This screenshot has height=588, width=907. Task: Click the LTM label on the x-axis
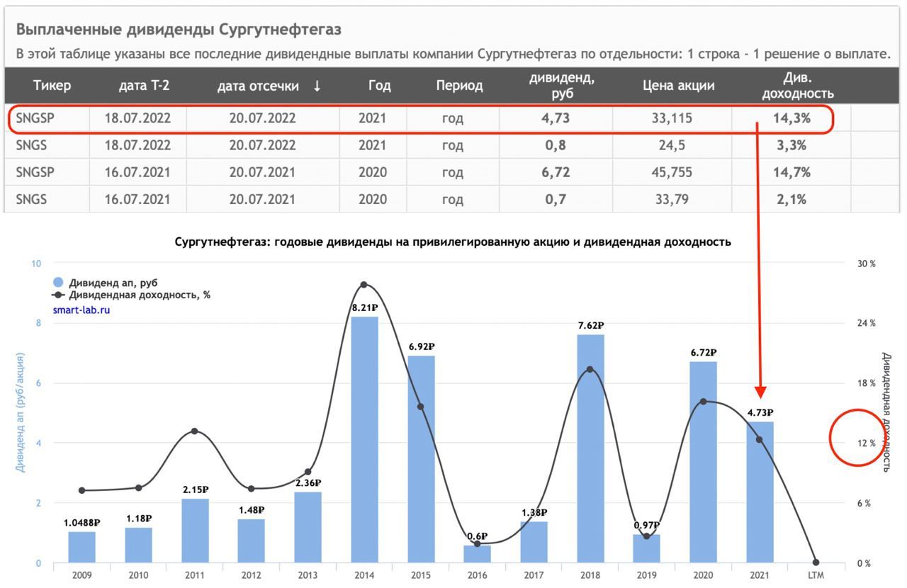[816, 575]
